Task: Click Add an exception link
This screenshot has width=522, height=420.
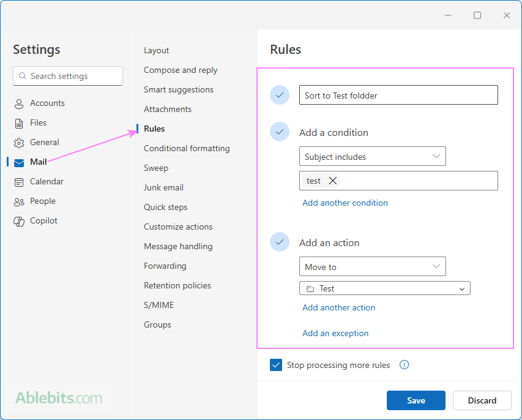Action: pyautogui.click(x=335, y=333)
